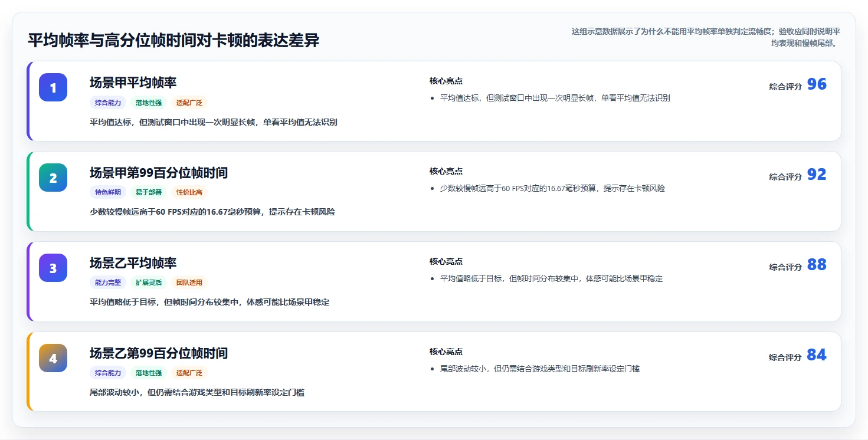This screenshot has height=440, width=868.
Task: Click bullet text 平均值略低于目标 in card 3 highlights
Action: coord(552,278)
